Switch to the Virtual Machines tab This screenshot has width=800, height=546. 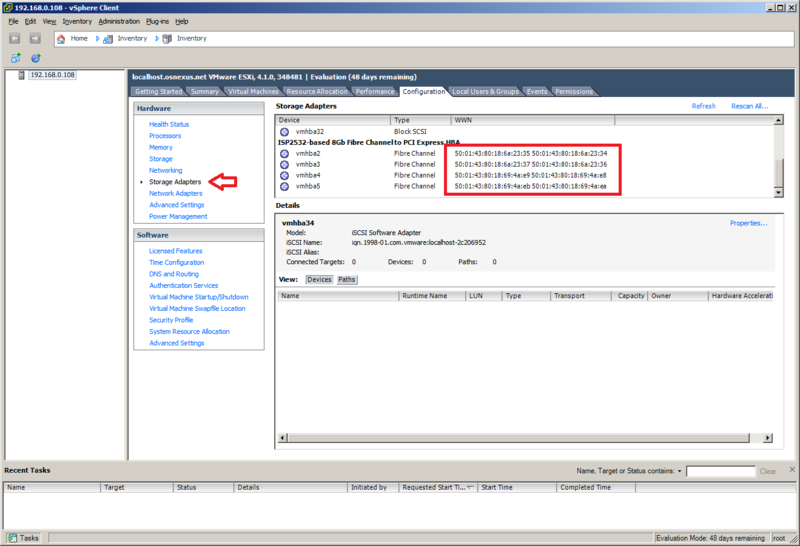click(x=253, y=91)
